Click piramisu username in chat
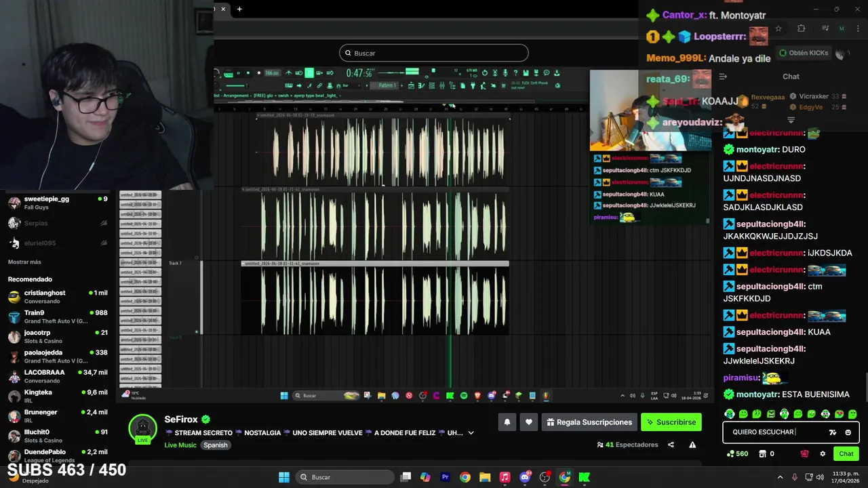The width and height of the screenshot is (868, 488). click(741, 378)
